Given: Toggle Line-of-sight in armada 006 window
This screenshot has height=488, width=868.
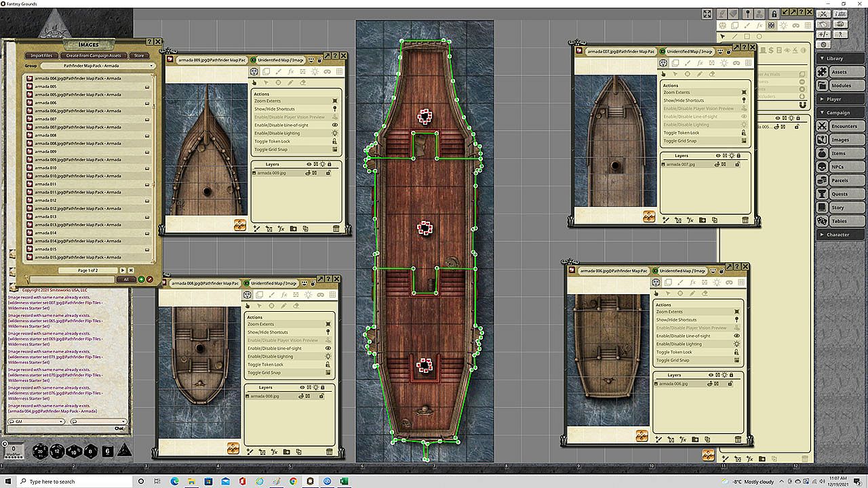Looking at the screenshot, I should tap(737, 336).
